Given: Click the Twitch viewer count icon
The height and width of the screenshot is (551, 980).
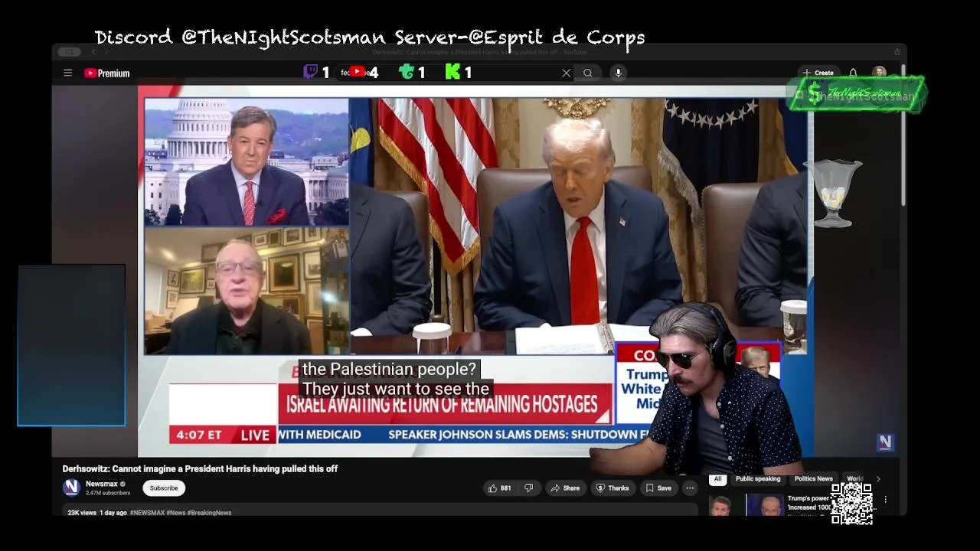Looking at the screenshot, I should (x=311, y=72).
